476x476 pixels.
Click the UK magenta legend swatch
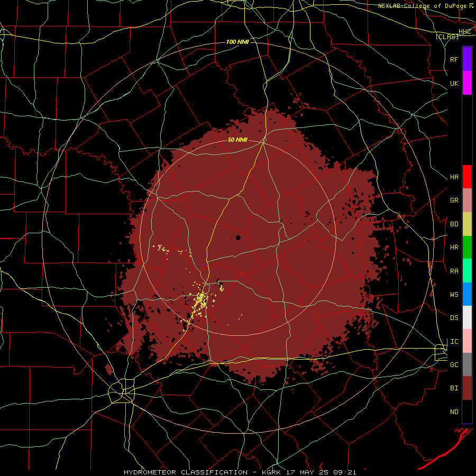pyautogui.click(x=467, y=83)
